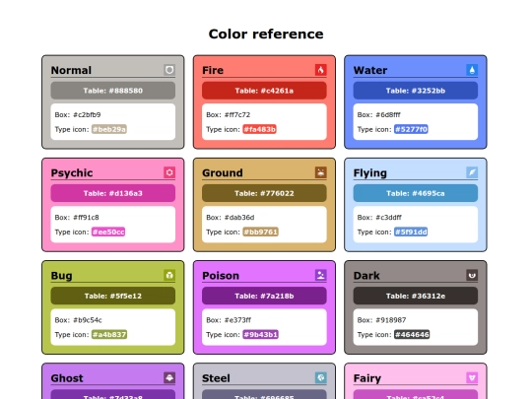Click the Water type icon swatch #5277f0

tap(411, 129)
